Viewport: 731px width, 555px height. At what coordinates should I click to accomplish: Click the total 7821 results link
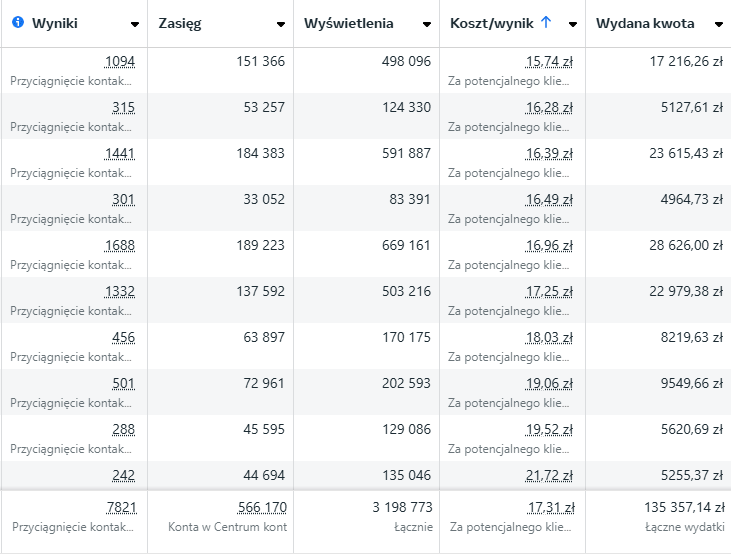(120, 508)
